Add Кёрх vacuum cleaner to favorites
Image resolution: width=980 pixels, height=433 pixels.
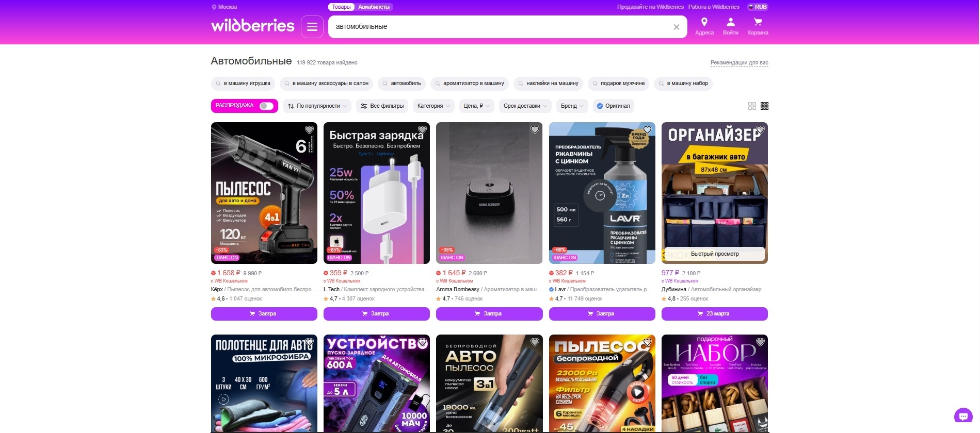309,130
